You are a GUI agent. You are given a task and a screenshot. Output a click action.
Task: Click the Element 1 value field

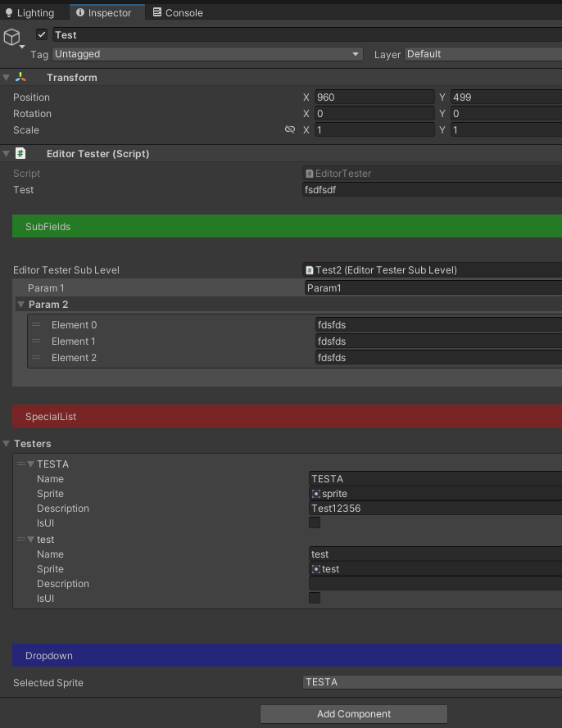pyautogui.click(x=438, y=341)
